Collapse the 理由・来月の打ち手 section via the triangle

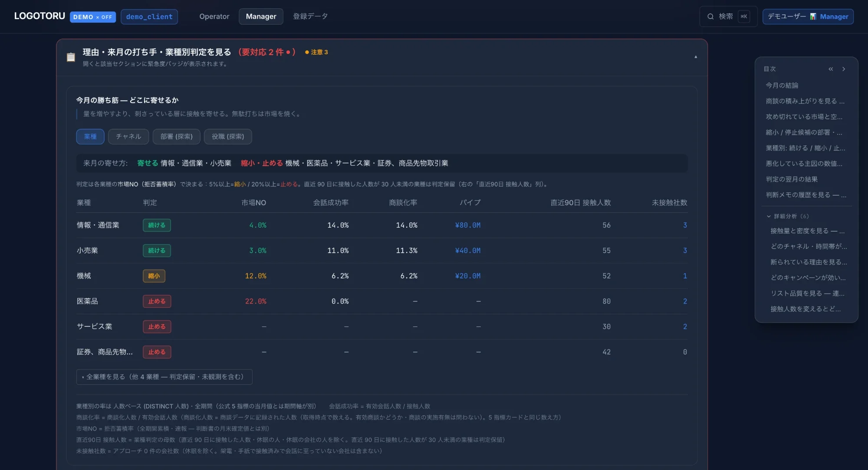tap(696, 57)
